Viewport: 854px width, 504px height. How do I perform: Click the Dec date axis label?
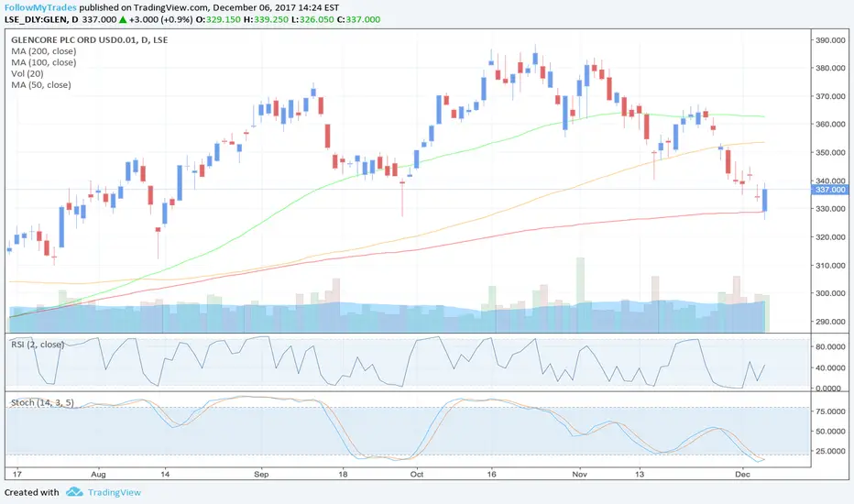pyautogui.click(x=742, y=474)
